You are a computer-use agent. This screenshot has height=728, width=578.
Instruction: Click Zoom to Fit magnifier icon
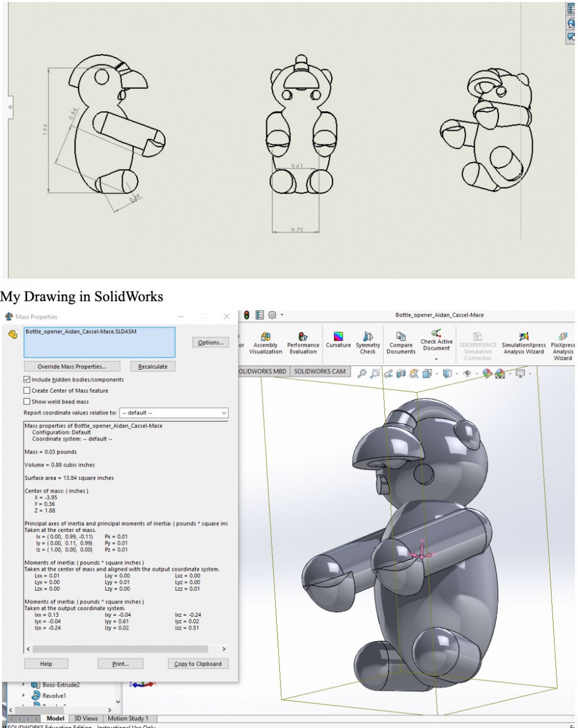pos(362,373)
